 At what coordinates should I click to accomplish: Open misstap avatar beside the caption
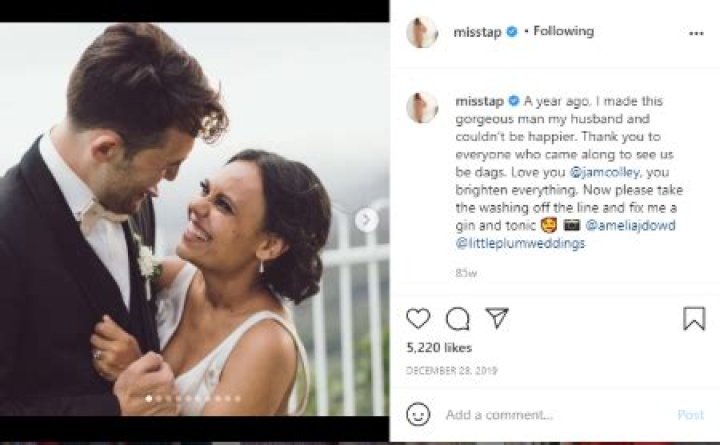pos(422,107)
